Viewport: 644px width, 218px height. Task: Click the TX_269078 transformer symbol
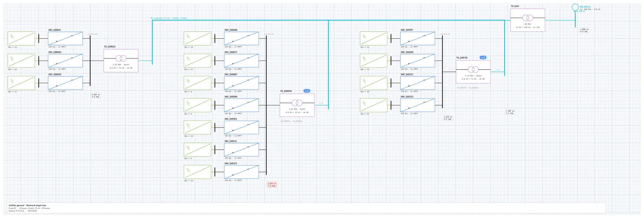[x=297, y=105]
